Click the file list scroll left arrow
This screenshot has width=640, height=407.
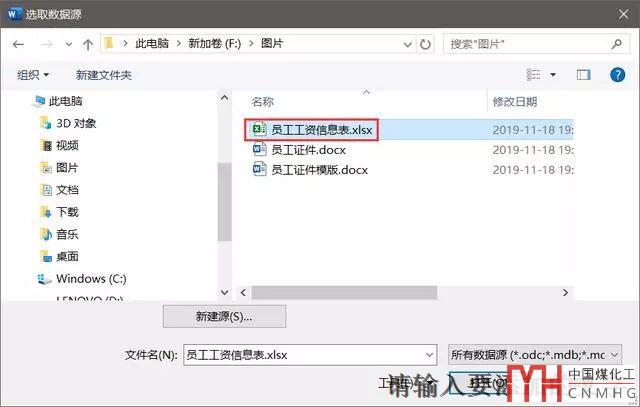(x=243, y=292)
